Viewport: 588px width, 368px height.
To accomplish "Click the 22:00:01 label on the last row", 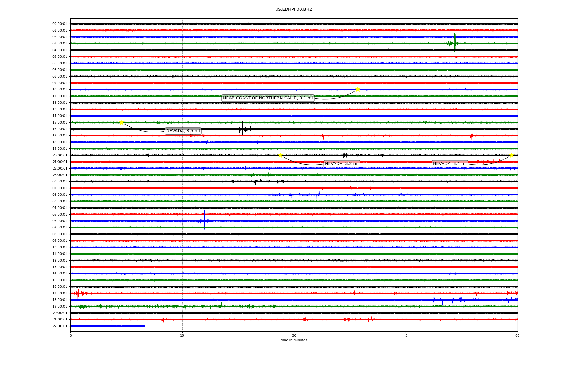I will [60, 326].
